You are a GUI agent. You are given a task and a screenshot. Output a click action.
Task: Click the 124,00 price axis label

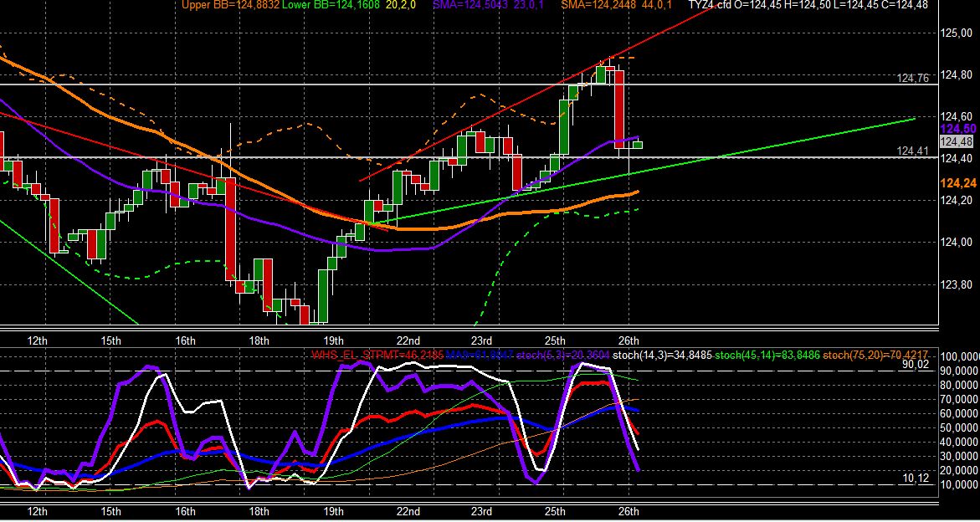[957, 243]
